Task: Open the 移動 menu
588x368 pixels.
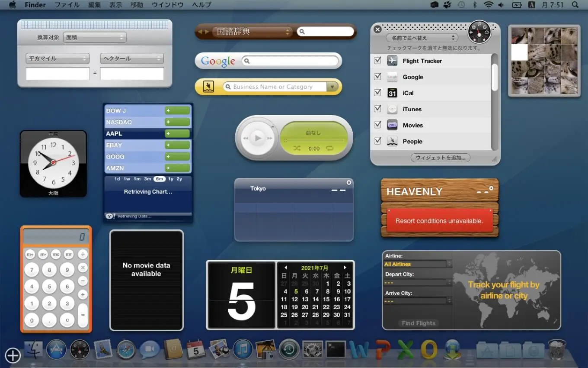Action: tap(137, 5)
